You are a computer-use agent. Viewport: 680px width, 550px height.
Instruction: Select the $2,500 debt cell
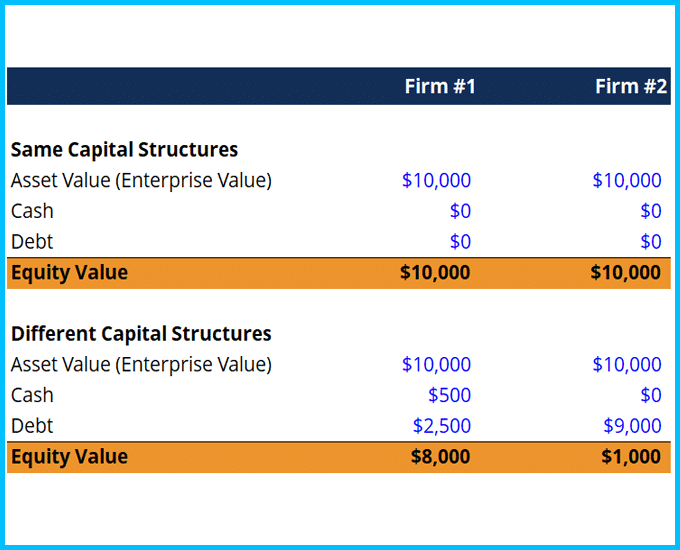[441, 426]
